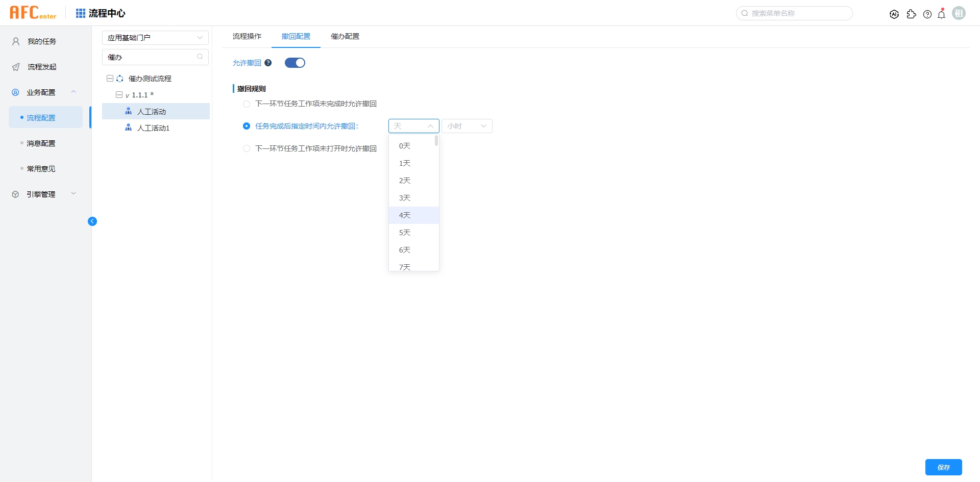The height and width of the screenshot is (482, 980).
Task: Switch to the 流程操作 tab
Action: [247, 36]
